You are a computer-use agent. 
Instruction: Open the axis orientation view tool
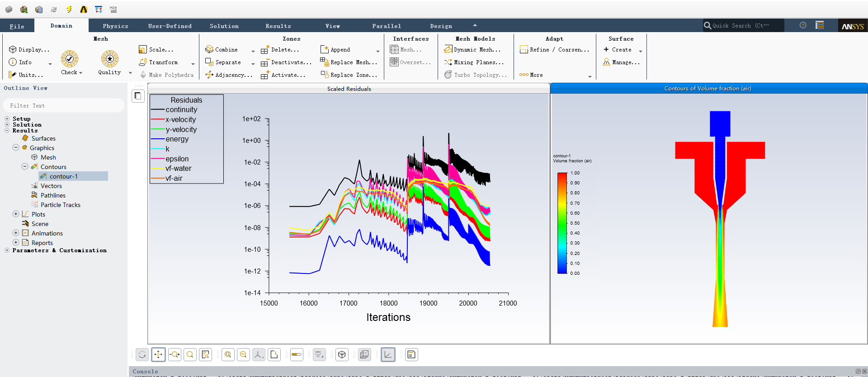click(259, 355)
